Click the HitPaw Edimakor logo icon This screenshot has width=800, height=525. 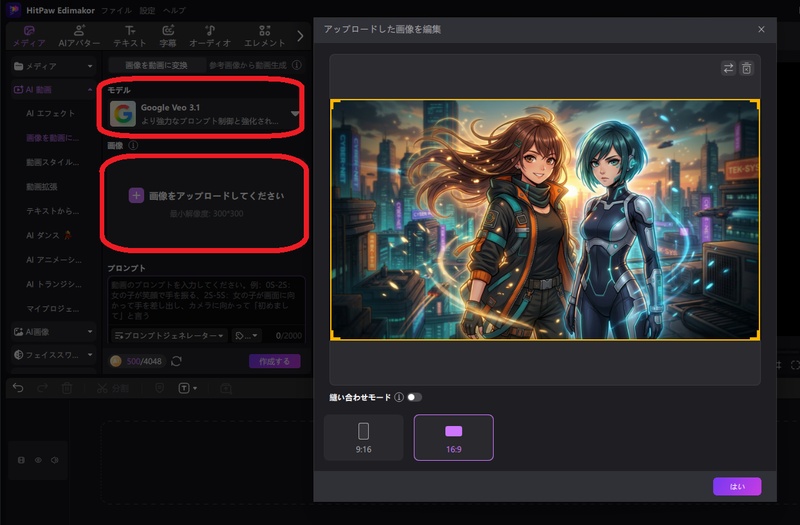[14, 10]
